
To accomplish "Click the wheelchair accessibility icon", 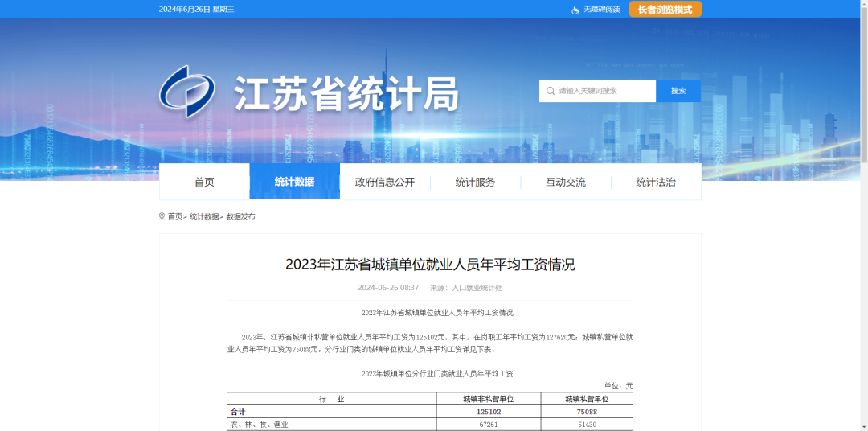I will [x=575, y=10].
